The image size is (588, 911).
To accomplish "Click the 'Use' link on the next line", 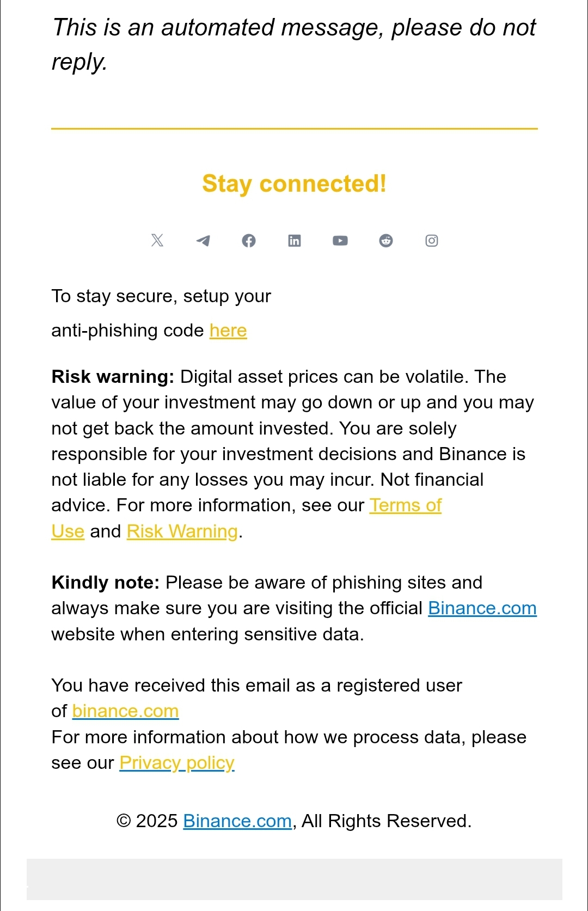I will pos(68,531).
